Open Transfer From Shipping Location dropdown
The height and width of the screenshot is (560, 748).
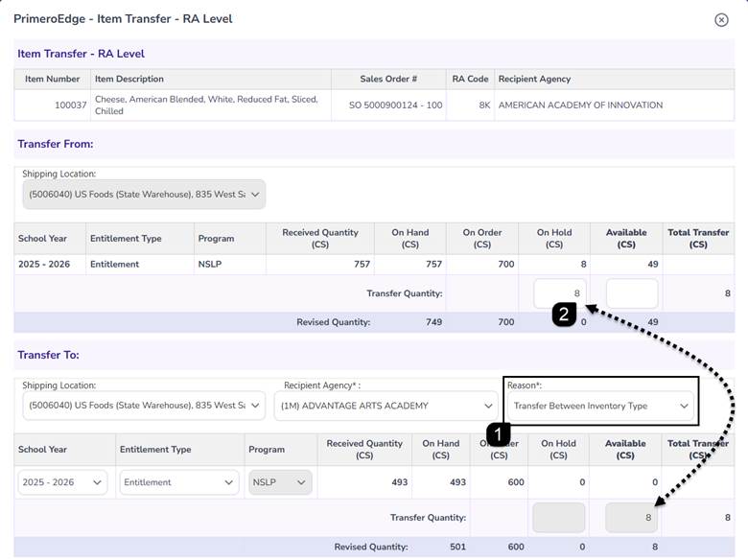coord(144,194)
